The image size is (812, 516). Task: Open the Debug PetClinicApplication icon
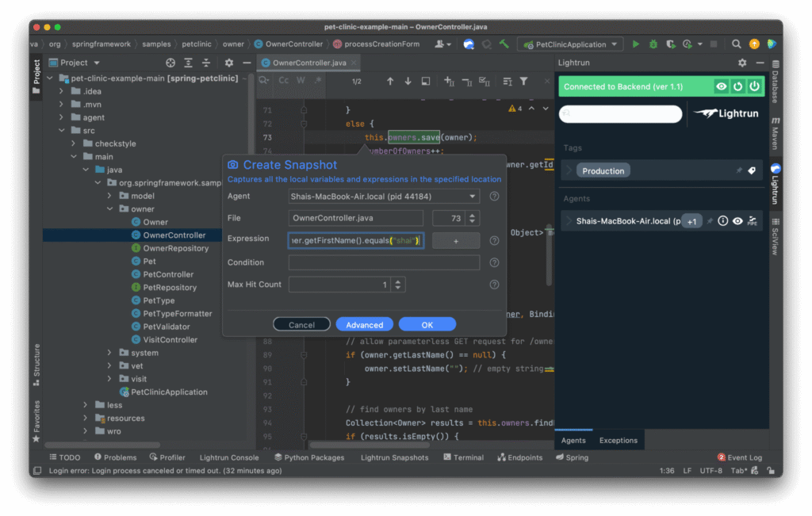[653, 44]
